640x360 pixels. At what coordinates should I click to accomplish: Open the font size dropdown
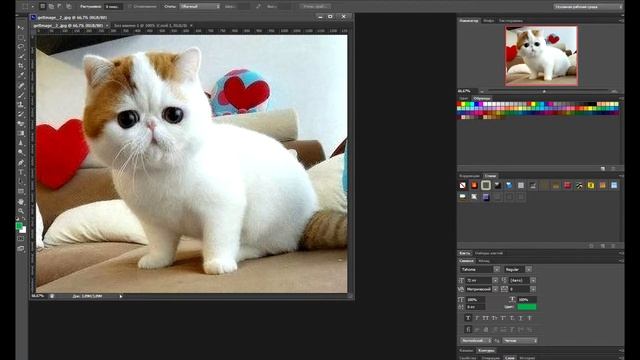[x=495, y=280]
